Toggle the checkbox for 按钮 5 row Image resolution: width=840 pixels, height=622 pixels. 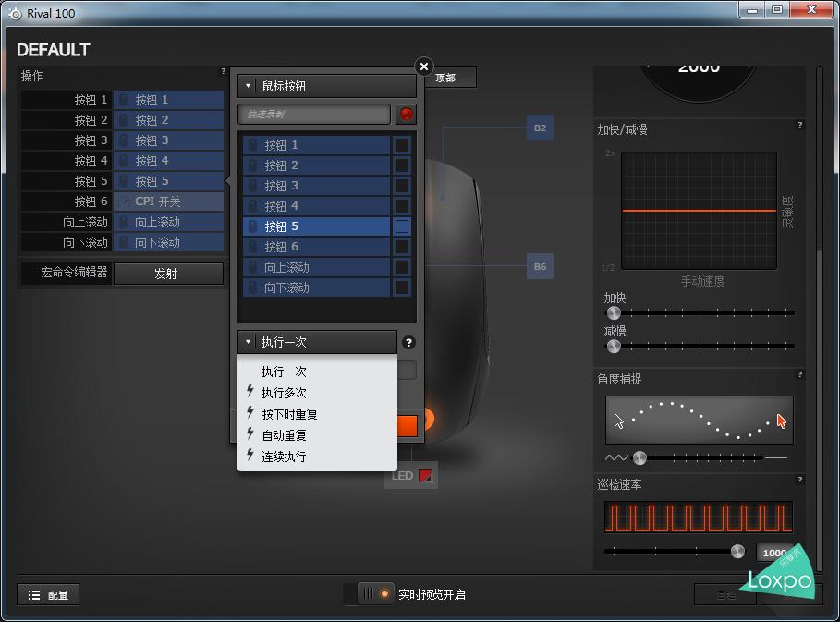[401, 226]
